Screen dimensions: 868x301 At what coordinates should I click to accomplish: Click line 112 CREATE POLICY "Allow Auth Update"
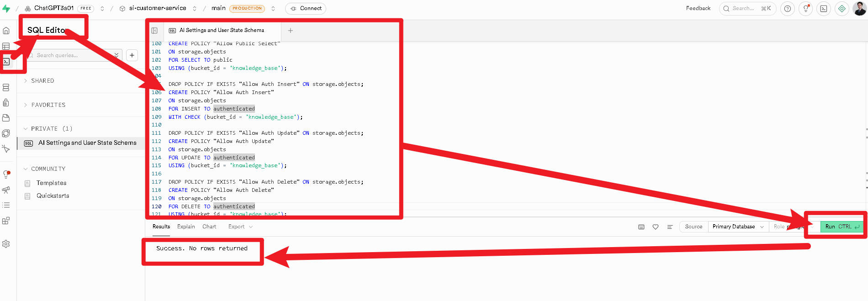(221, 141)
